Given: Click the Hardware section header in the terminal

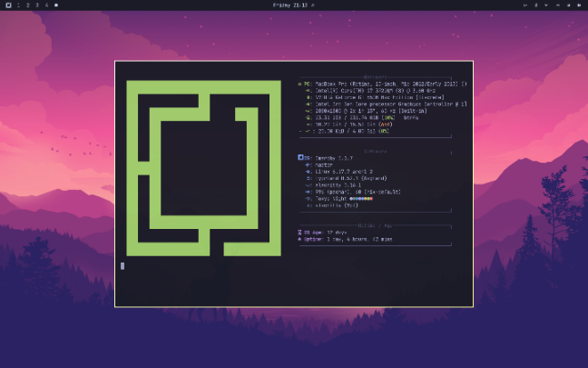Looking at the screenshot, I should pos(375,77).
